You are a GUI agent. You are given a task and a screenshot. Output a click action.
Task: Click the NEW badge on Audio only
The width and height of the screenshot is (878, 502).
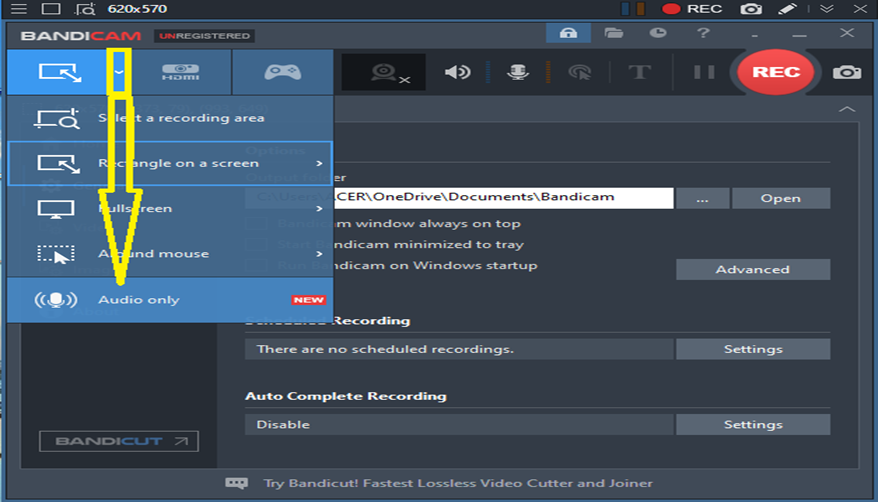pyautogui.click(x=308, y=300)
